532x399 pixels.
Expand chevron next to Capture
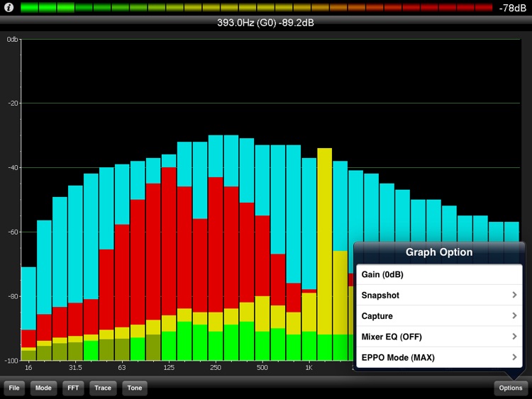coord(514,315)
